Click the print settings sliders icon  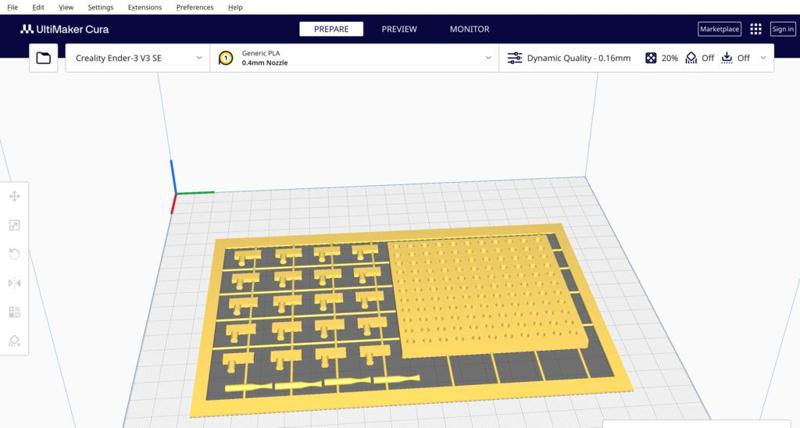point(514,58)
